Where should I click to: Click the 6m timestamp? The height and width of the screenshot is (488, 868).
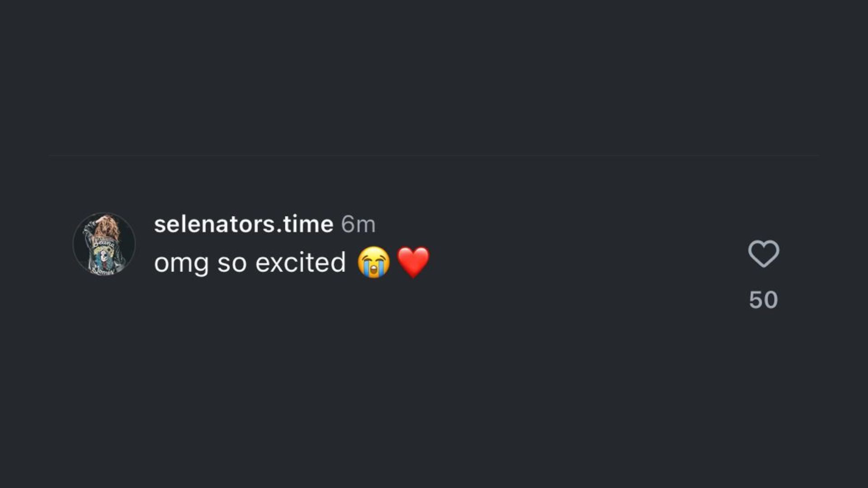(358, 224)
